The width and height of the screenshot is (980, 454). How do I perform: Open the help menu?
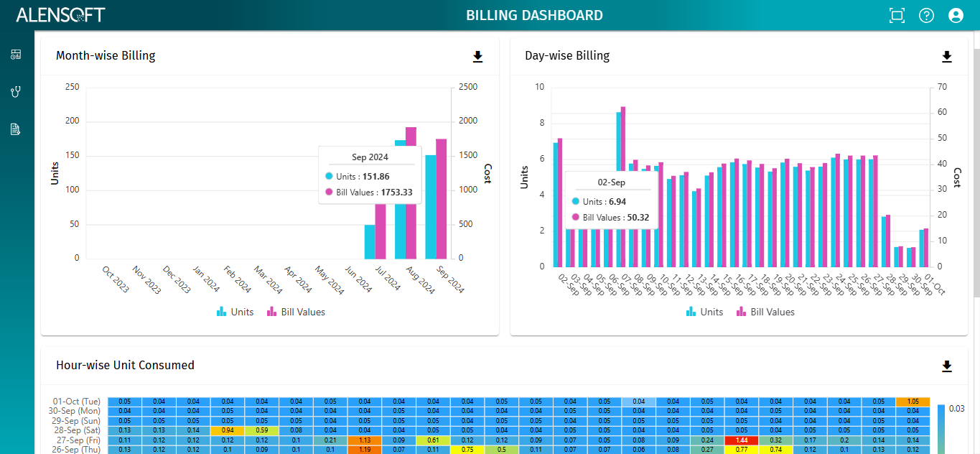tap(926, 15)
